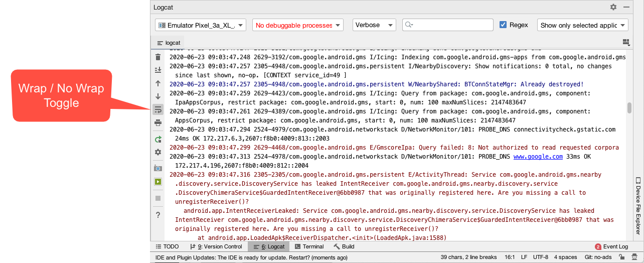Image resolution: width=644 pixels, height=263 pixels.
Task: Click the Print icon in logcat toolbar
Action: point(158,122)
